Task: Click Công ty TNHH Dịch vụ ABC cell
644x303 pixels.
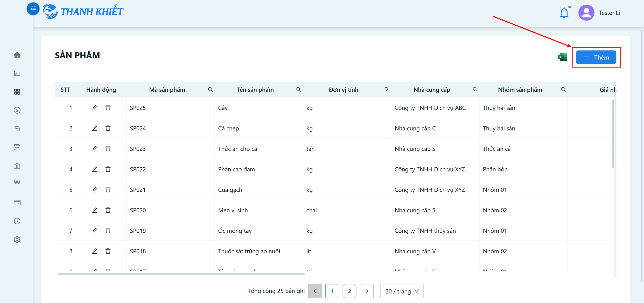Action: [435, 108]
